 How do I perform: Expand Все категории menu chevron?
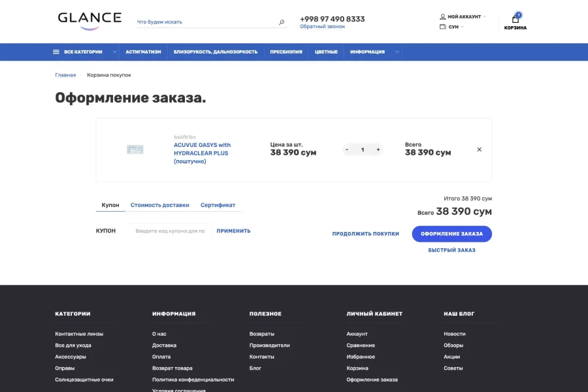click(114, 52)
